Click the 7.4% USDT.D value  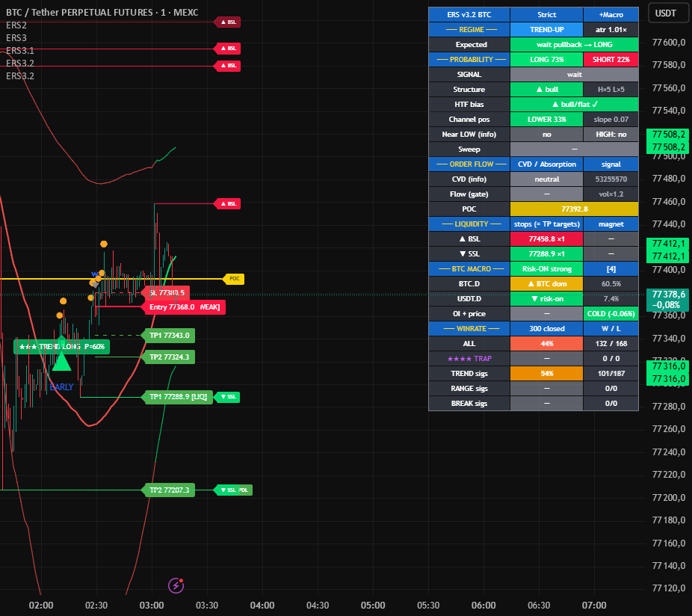(x=611, y=299)
